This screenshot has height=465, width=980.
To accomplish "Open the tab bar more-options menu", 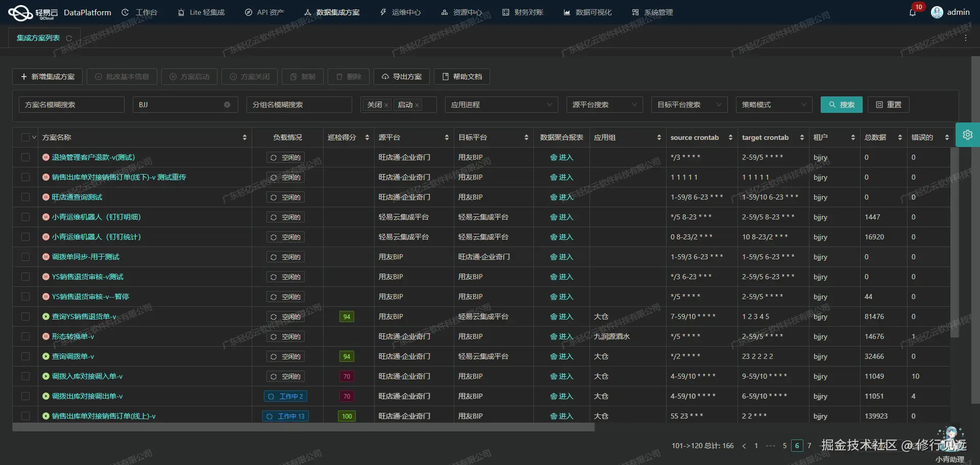I will (x=965, y=38).
